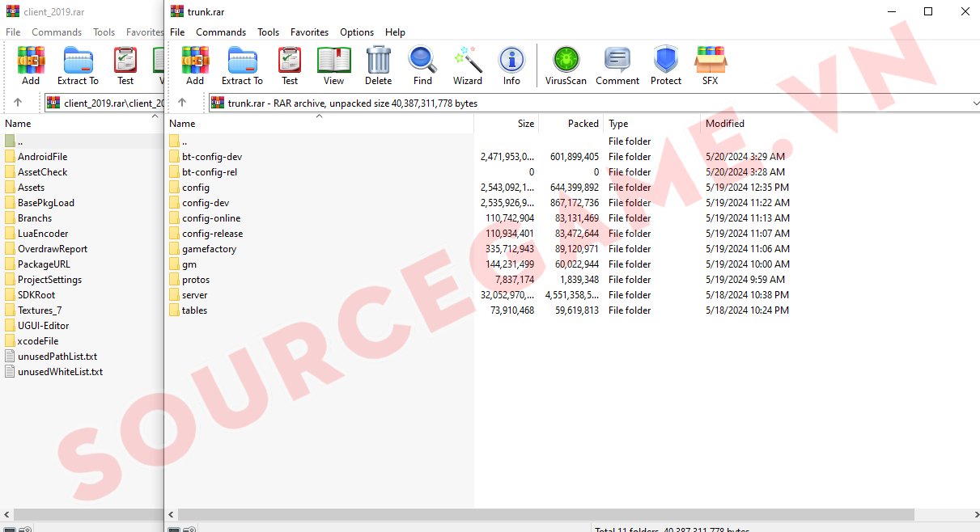Click the WinRAR icon in client_2019.rar title bar

(12, 12)
